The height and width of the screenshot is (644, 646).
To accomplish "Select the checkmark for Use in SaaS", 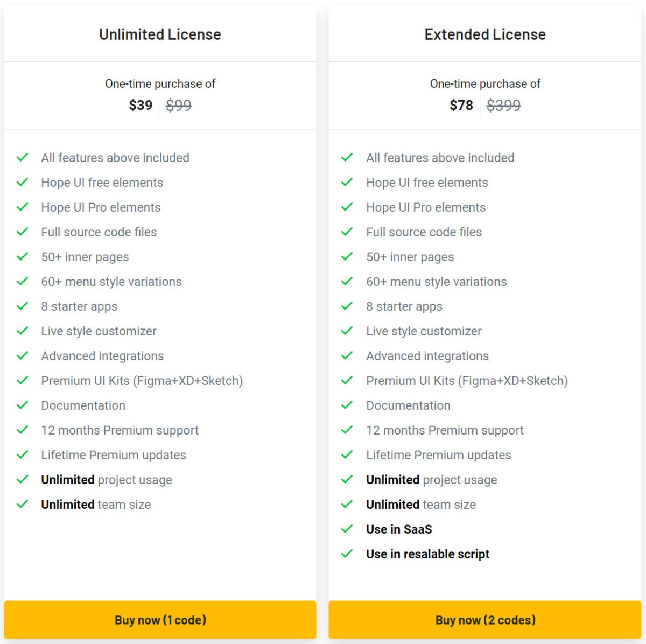I will click(x=347, y=529).
